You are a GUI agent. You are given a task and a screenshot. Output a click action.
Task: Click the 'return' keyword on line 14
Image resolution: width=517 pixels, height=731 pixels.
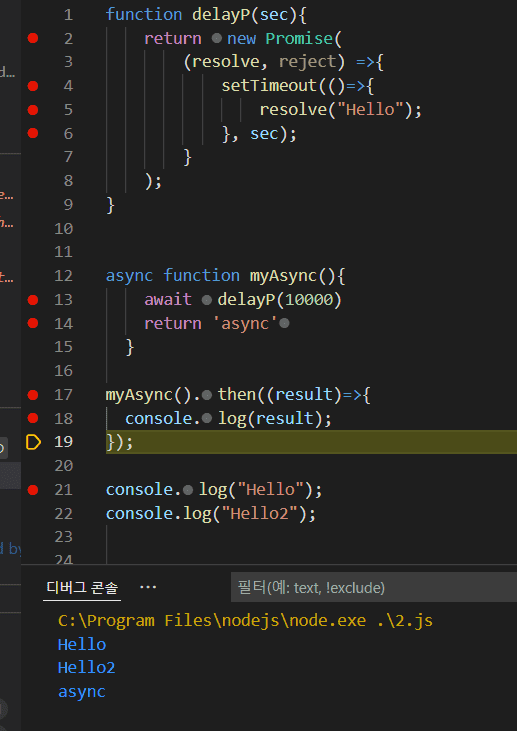click(x=172, y=323)
